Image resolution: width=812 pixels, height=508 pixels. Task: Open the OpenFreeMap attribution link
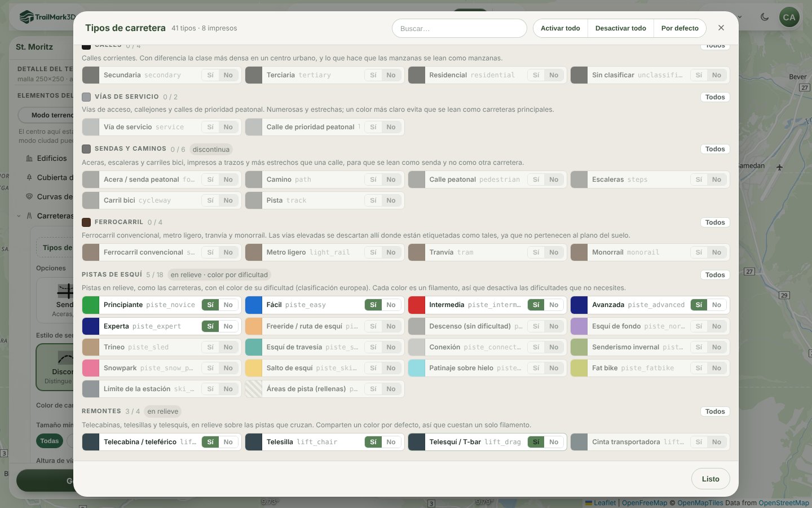pos(645,503)
